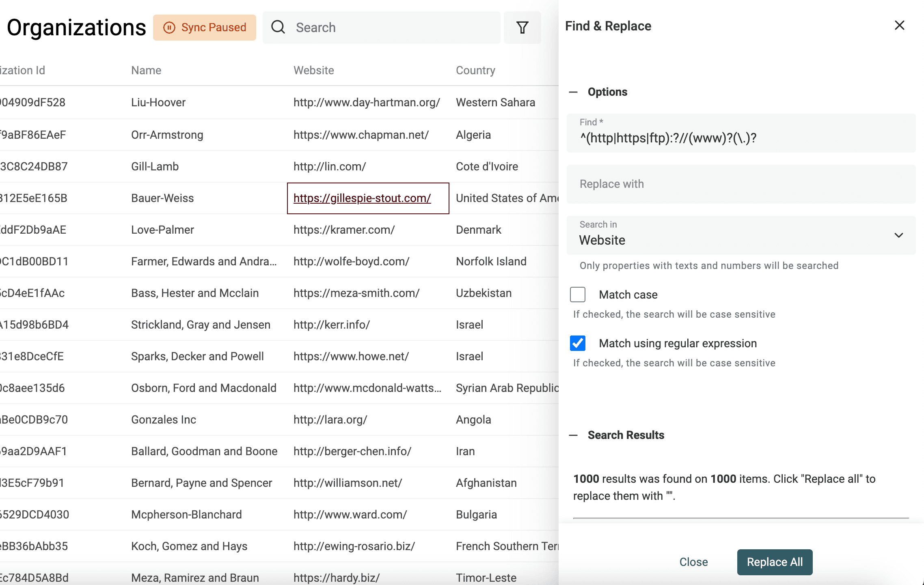924x585 pixels.
Task: Click the Replace All button
Action: (775, 562)
